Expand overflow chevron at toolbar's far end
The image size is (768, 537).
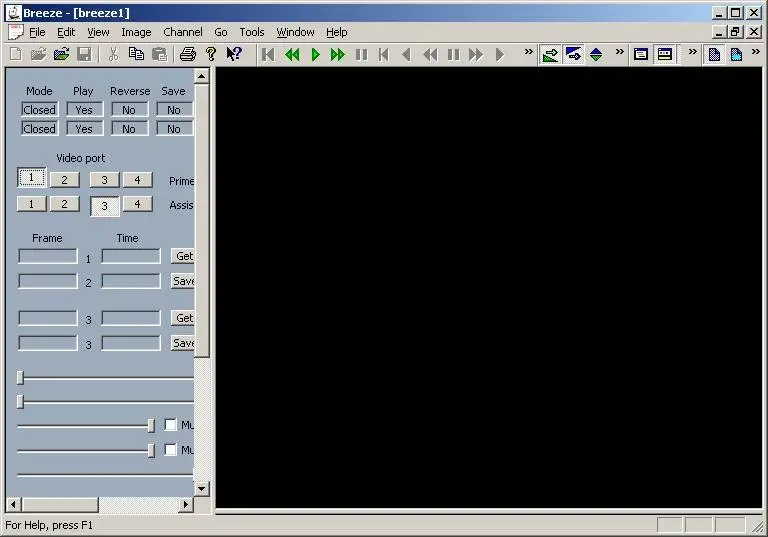click(x=756, y=51)
